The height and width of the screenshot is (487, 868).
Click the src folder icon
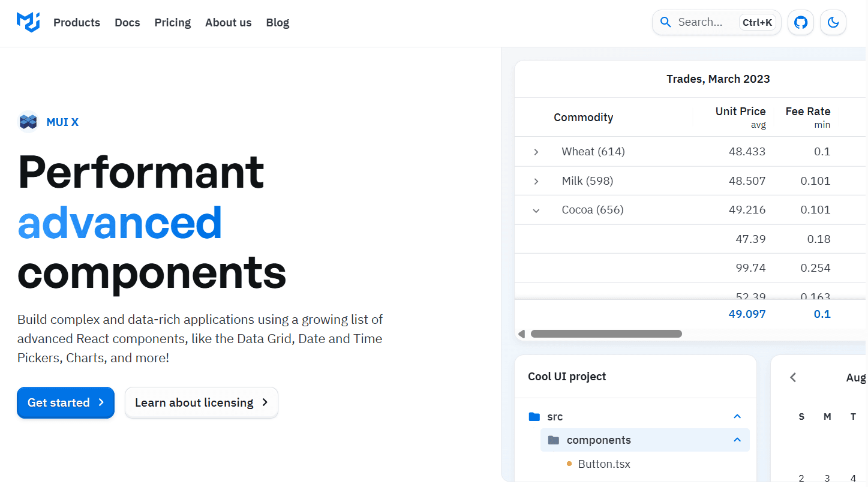534,416
